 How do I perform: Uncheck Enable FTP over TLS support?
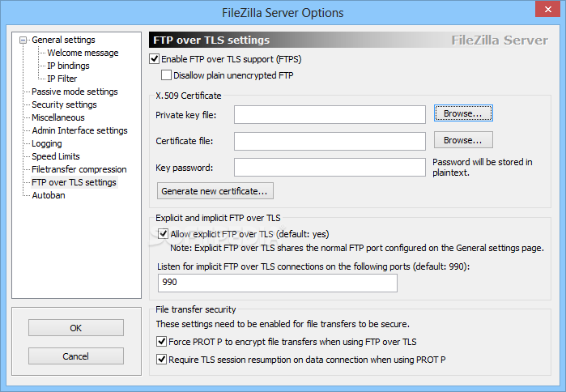point(155,59)
